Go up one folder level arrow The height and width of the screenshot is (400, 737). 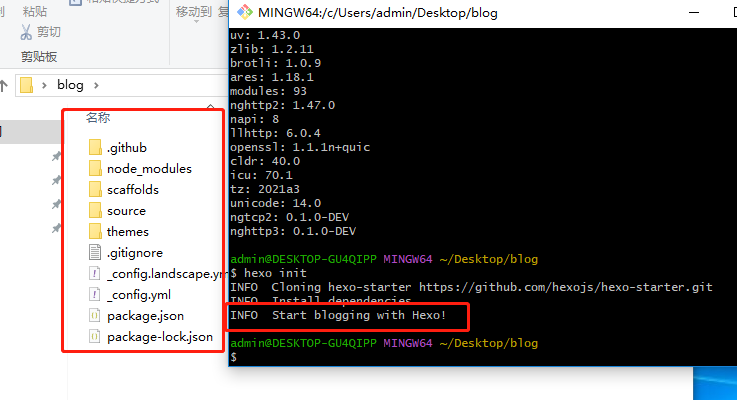(x=4, y=86)
